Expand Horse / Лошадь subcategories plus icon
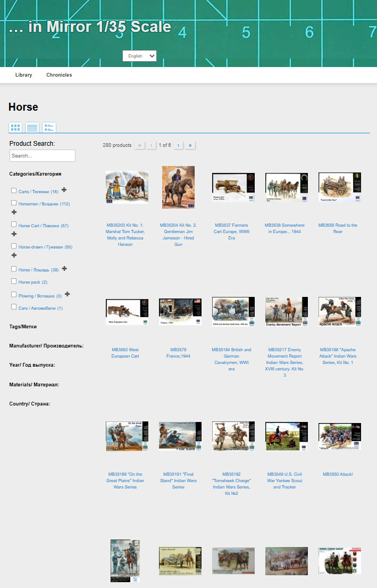Viewport: 377px width, 588px height. coord(64,269)
